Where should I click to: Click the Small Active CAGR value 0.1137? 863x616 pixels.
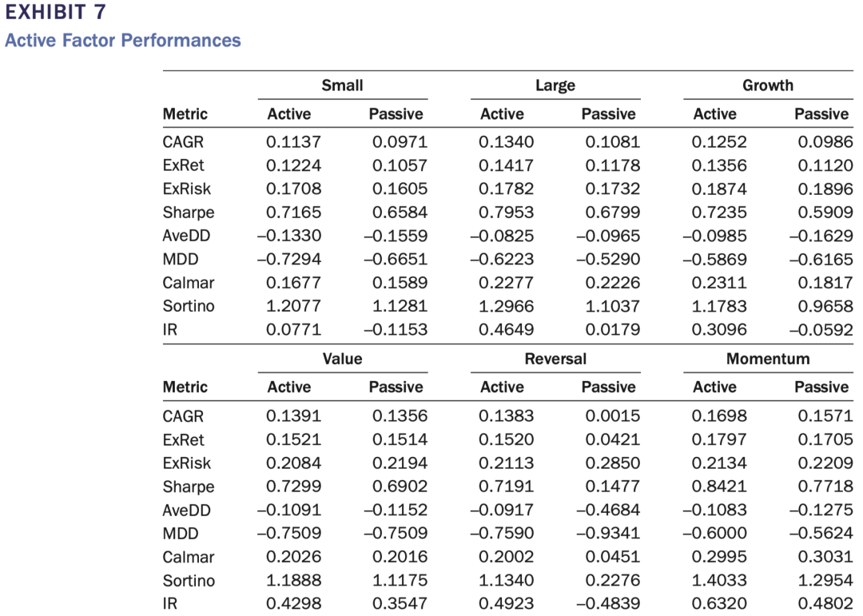[x=293, y=142]
